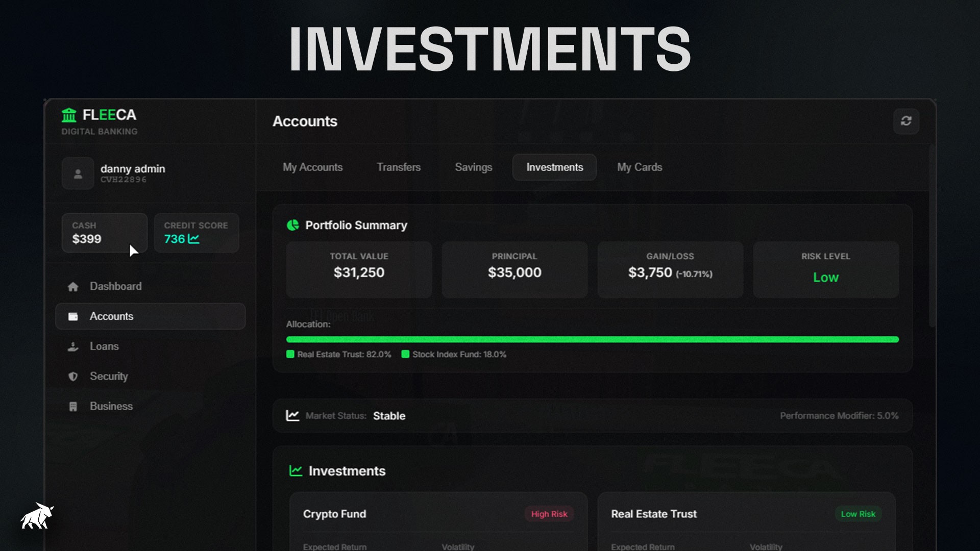
Task: Click the credit score trend chart icon
Action: tap(193, 239)
